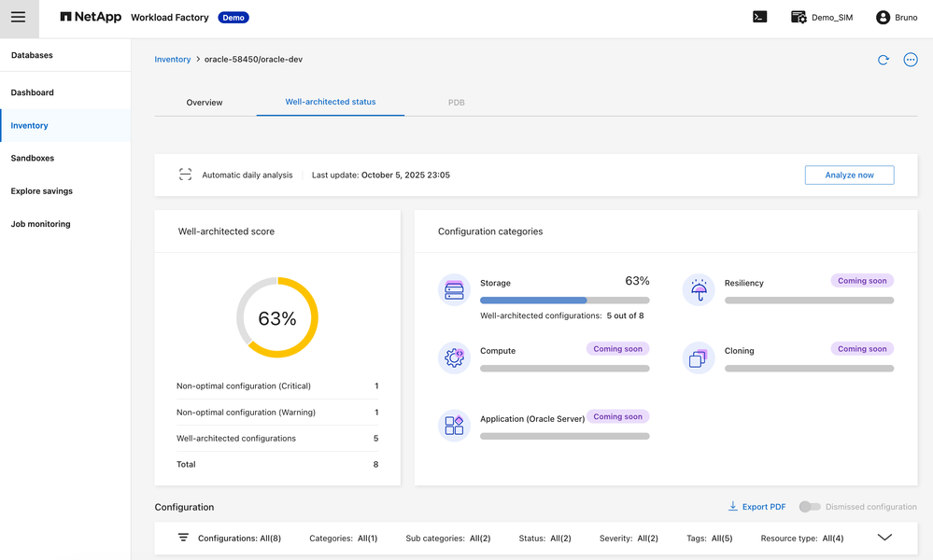Screen dimensions: 933x560
Task: Open the three-dot more actions menu
Action: tap(911, 60)
